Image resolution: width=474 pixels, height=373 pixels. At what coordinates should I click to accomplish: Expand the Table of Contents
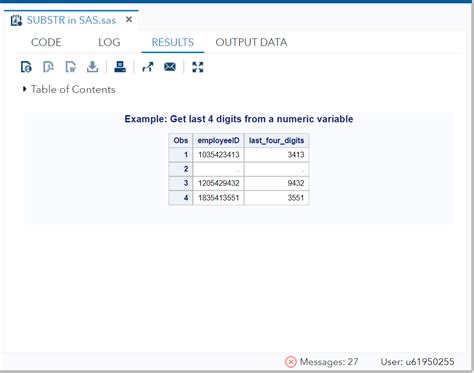[x=69, y=89]
